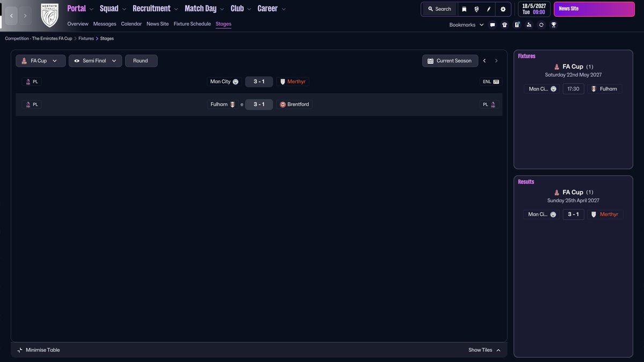This screenshot has height=362, width=644.
Task: Click the date and time display 18/5/2027
Action: (534, 9)
